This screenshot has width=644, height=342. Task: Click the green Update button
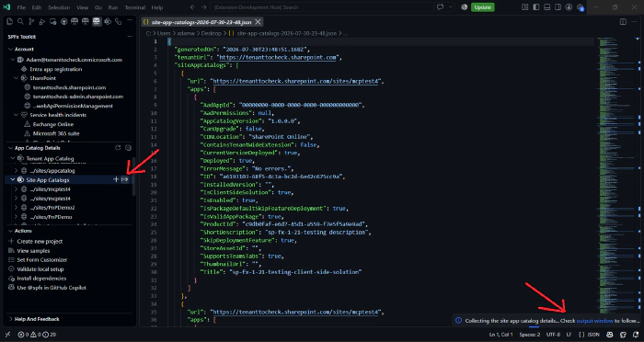tap(483, 7)
